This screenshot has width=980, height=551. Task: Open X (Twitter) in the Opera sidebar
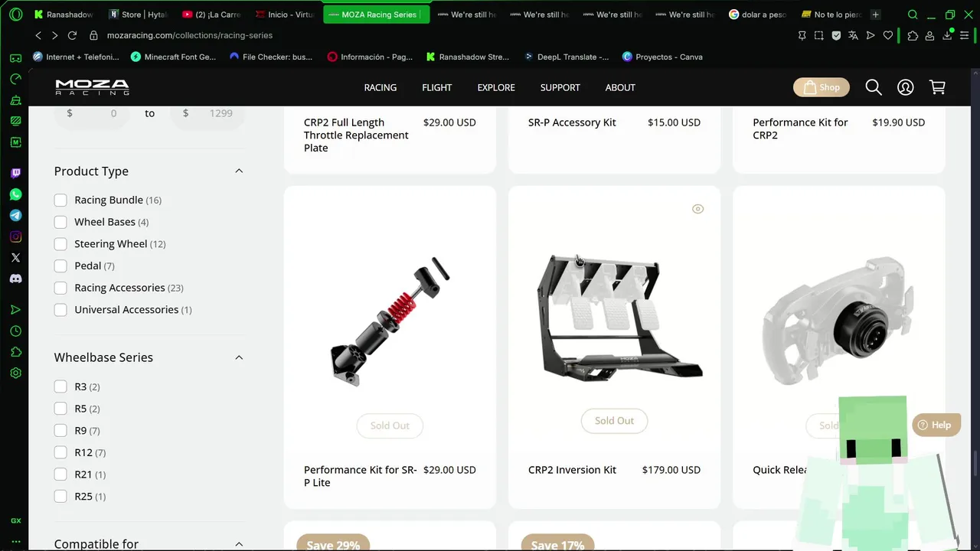(x=15, y=258)
